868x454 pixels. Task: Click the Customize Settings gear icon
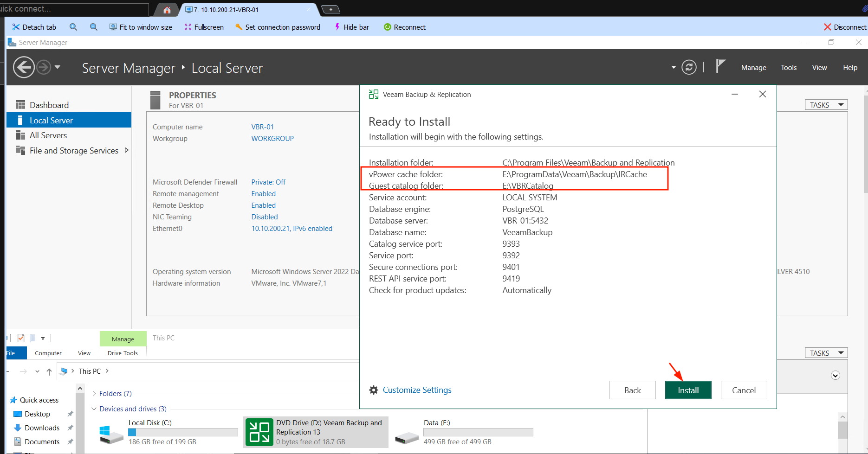click(x=374, y=390)
